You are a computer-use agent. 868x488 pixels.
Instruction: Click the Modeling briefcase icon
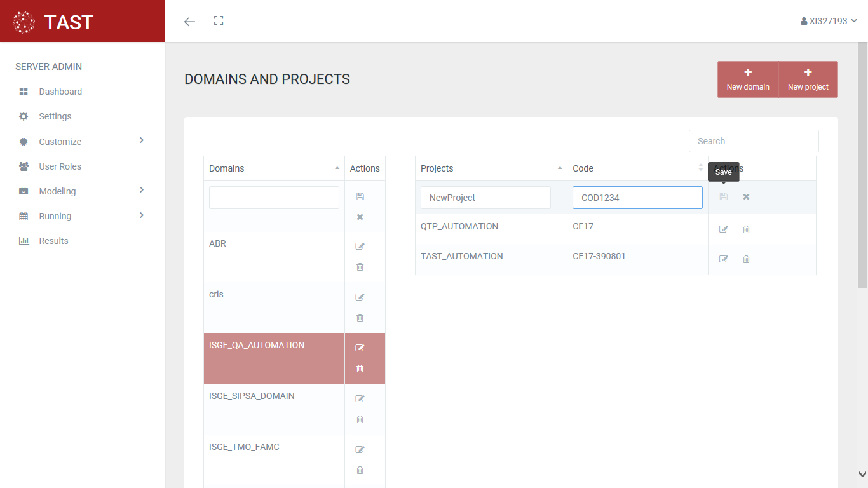point(24,191)
